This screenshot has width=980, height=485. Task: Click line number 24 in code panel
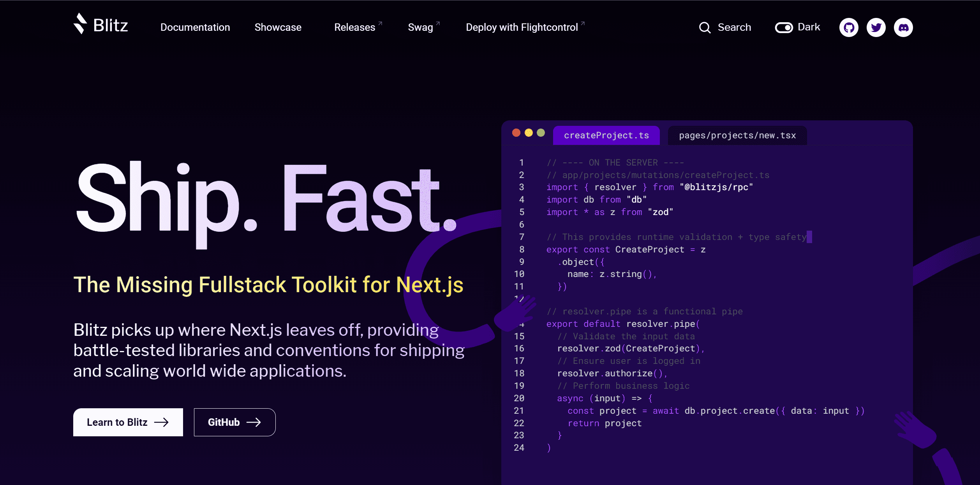(x=519, y=448)
